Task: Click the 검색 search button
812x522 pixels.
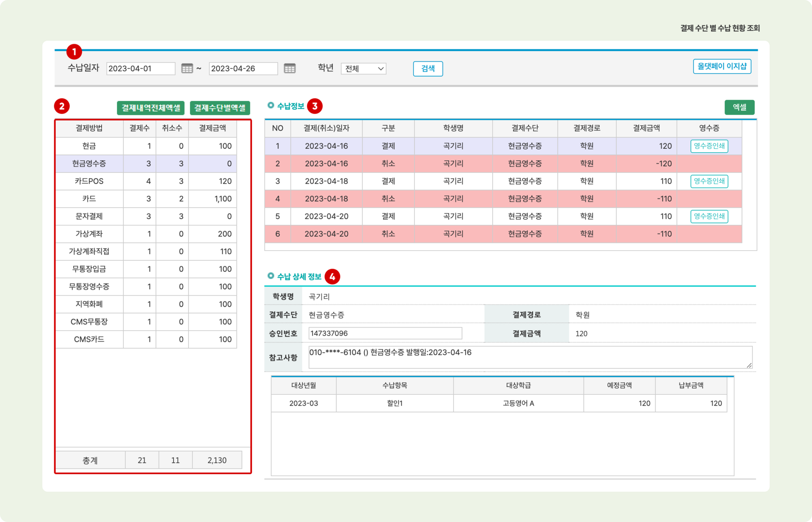Action: tap(428, 69)
